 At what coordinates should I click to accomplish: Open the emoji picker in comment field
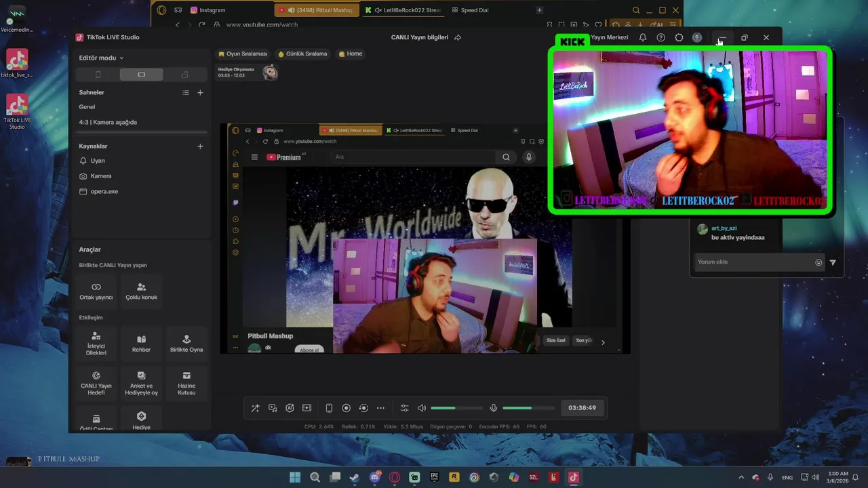click(818, 262)
